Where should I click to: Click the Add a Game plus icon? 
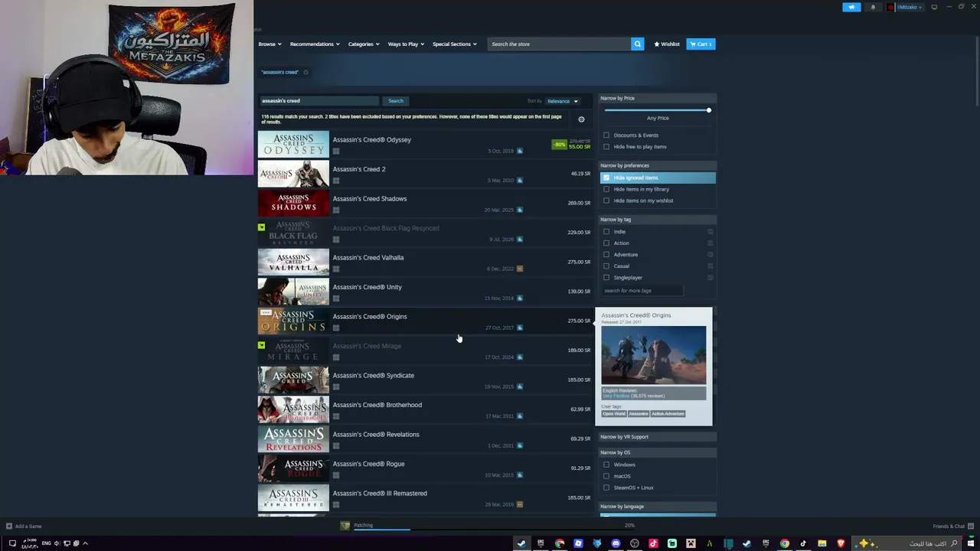coord(9,527)
